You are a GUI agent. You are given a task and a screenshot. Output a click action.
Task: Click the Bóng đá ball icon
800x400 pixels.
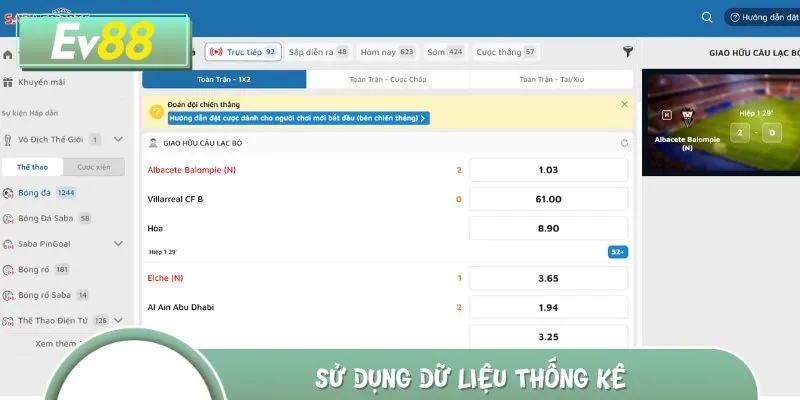(x=8, y=193)
